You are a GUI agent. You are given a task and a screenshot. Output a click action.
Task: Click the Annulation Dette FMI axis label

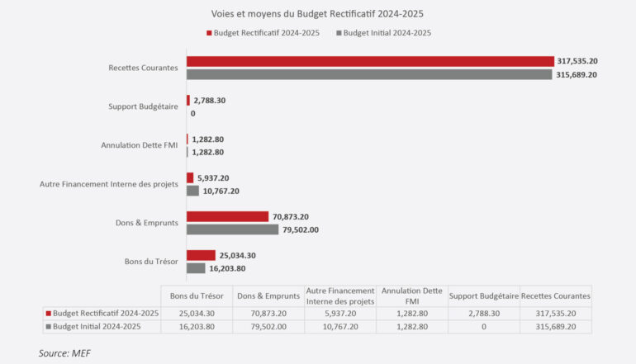(x=139, y=145)
